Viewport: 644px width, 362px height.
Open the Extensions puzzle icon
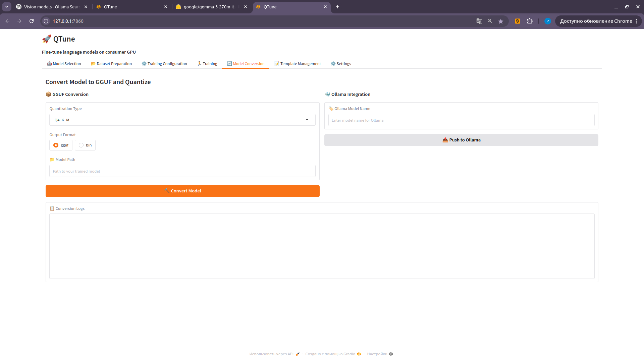click(x=530, y=21)
